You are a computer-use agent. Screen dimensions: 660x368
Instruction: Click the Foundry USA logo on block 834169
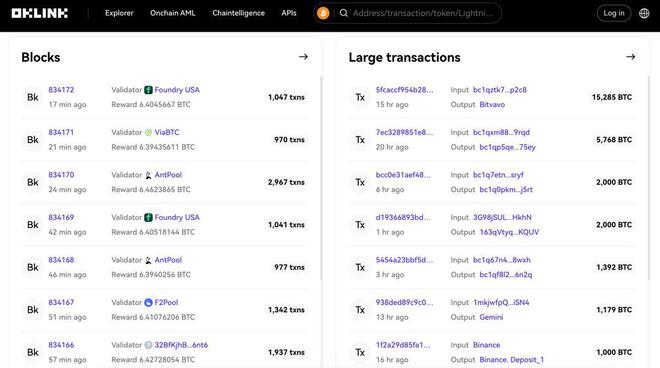pyautogui.click(x=148, y=217)
